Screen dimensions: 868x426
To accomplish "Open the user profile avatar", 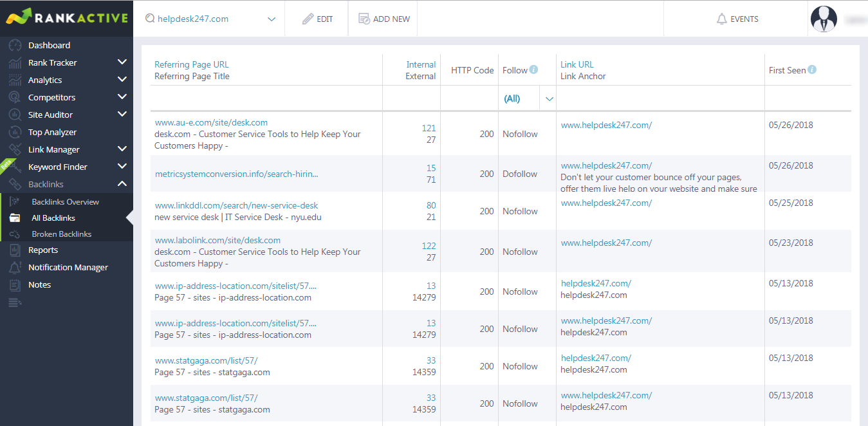I will tap(824, 19).
